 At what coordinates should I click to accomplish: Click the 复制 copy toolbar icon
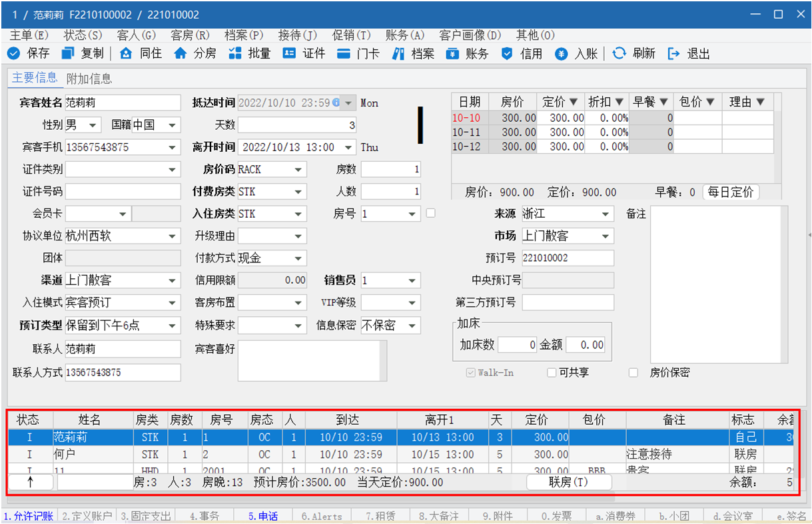[x=67, y=54]
